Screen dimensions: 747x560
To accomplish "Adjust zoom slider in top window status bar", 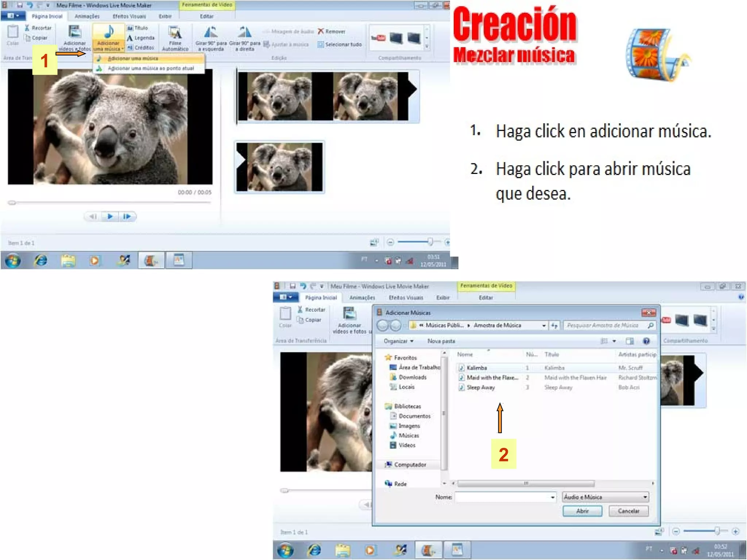I will point(430,242).
